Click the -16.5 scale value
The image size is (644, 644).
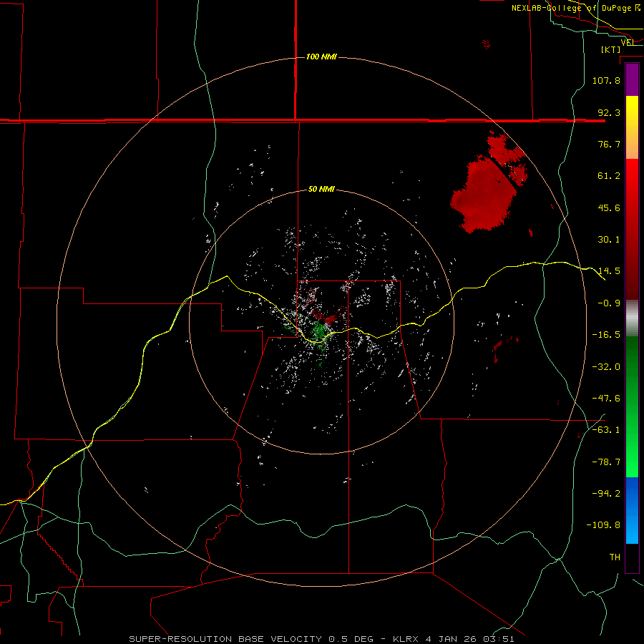(x=606, y=335)
